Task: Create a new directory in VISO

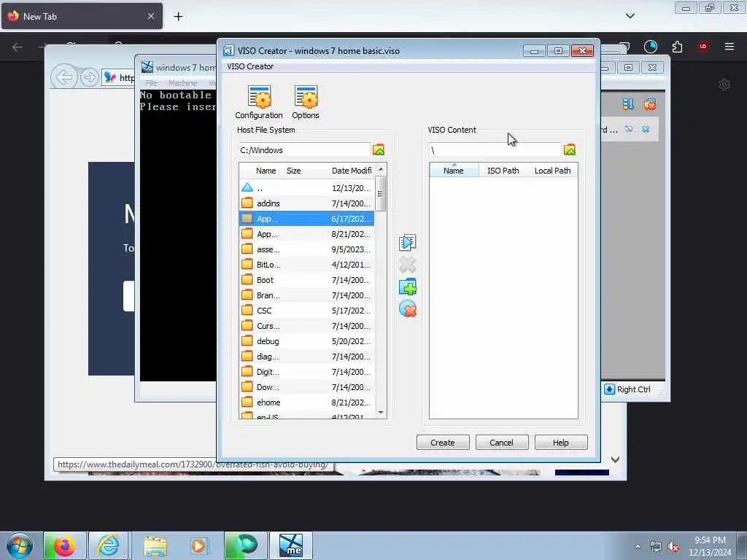Action: tap(407, 287)
